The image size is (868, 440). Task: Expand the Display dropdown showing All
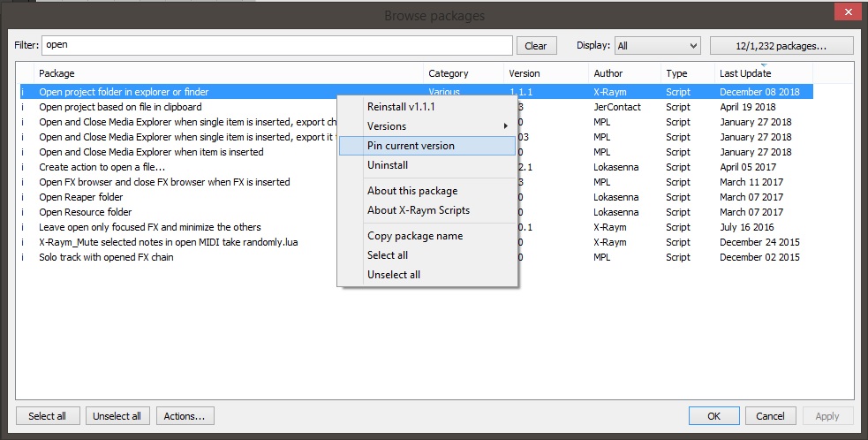[x=658, y=46]
